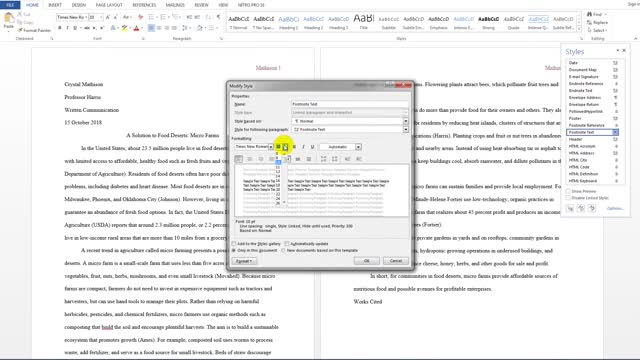Click the Clear All Formatting icon
This screenshot has width=640, height=360.
140,17
